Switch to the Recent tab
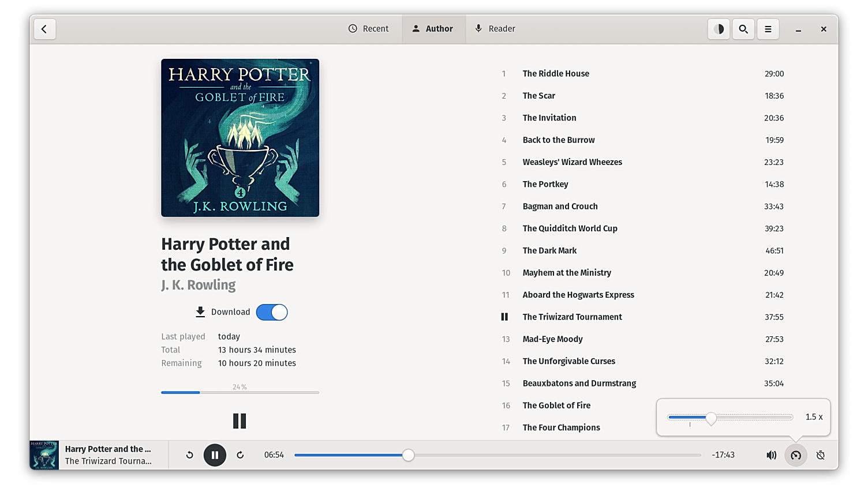 point(368,29)
